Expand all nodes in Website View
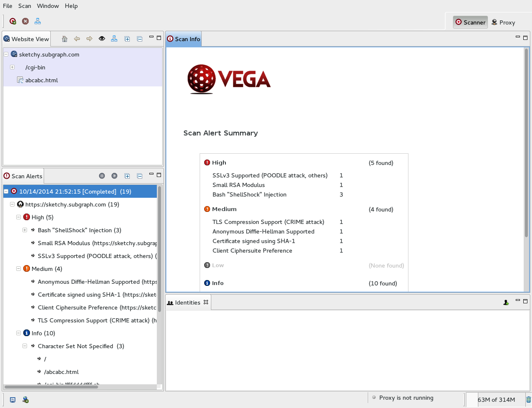Image resolution: width=532 pixels, height=408 pixels. [127, 39]
